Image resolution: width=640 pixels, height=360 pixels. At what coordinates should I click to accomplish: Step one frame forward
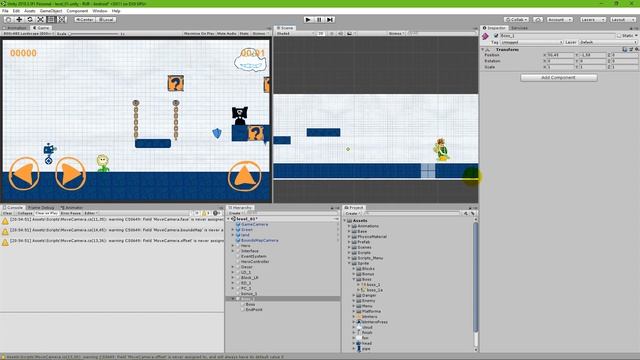click(330, 20)
